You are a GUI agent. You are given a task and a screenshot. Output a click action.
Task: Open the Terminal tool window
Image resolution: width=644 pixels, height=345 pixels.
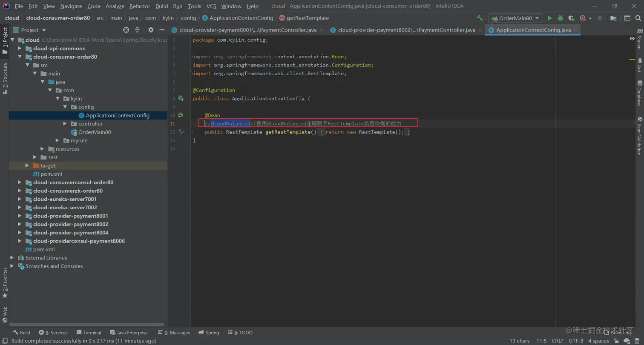[x=89, y=333]
